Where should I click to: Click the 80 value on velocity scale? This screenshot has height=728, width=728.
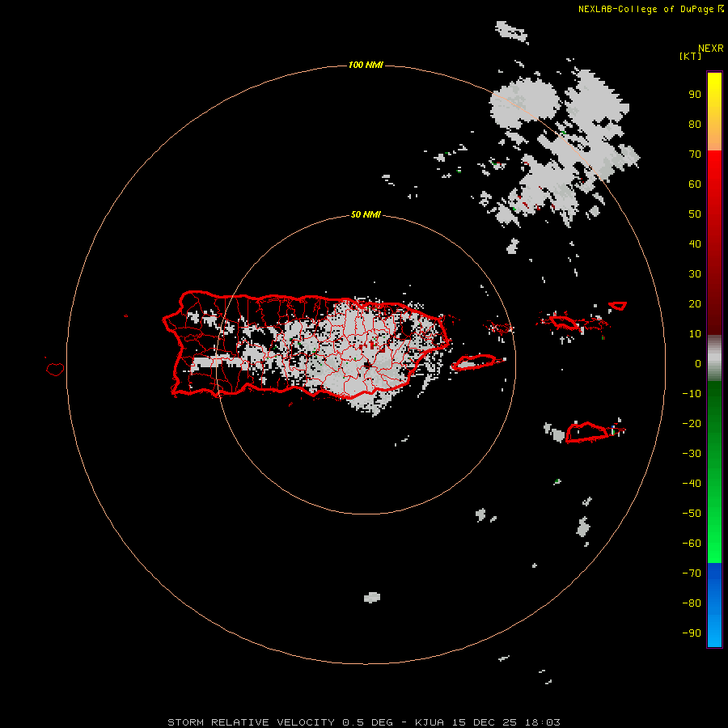click(695, 125)
